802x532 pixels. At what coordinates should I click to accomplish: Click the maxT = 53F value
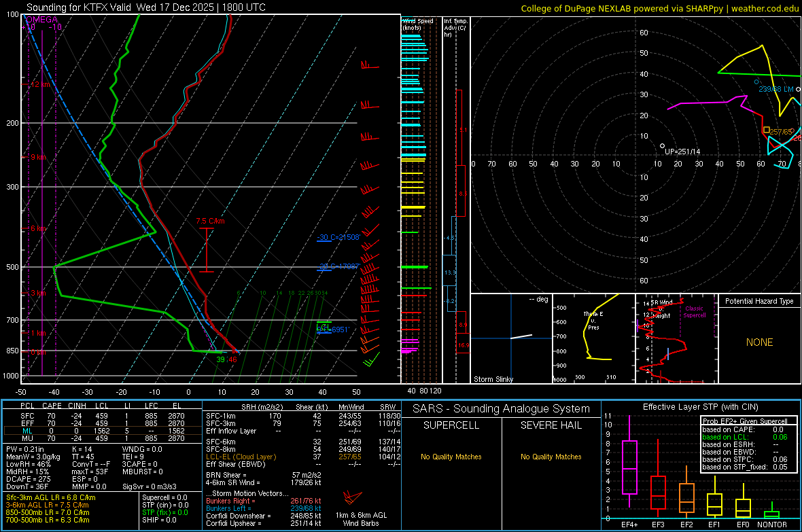point(90,472)
